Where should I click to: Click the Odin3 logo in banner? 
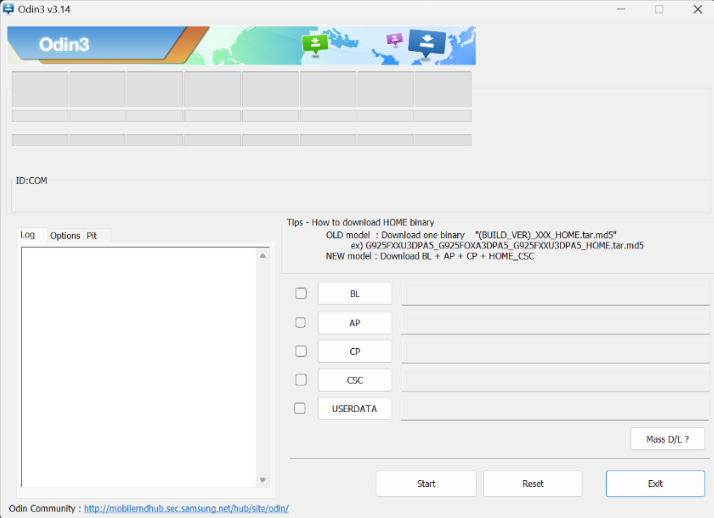tap(66, 45)
